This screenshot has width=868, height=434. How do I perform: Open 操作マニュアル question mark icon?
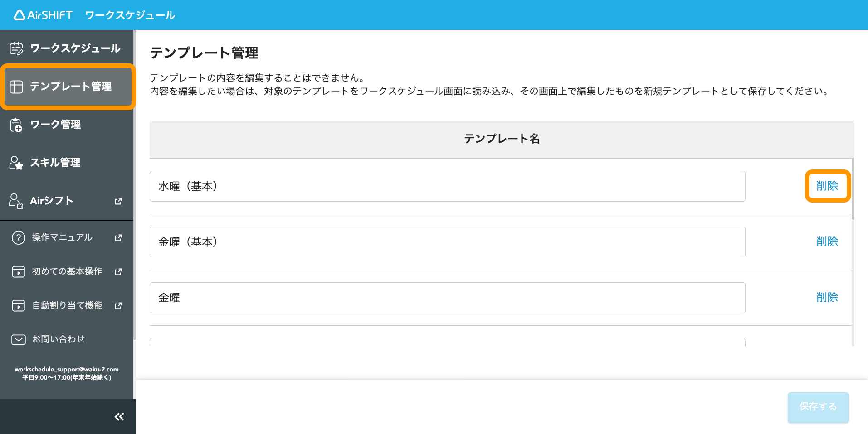click(x=19, y=238)
